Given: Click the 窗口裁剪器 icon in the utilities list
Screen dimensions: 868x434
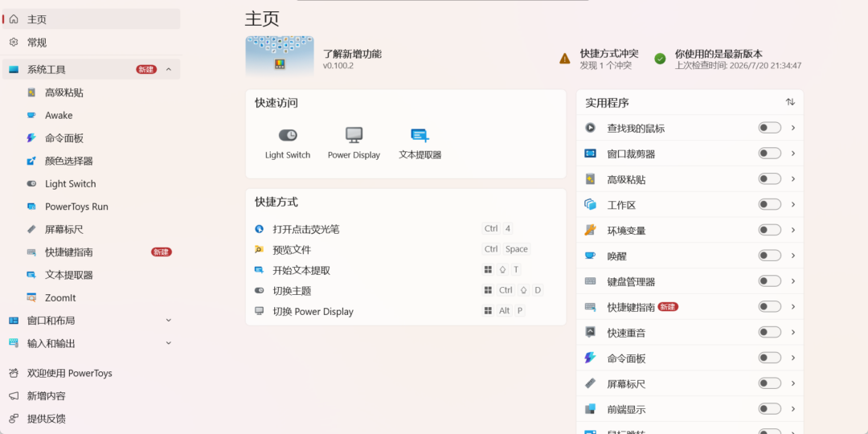Looking at the screenshot, I should pyautogui.click(x=590, y=154).
